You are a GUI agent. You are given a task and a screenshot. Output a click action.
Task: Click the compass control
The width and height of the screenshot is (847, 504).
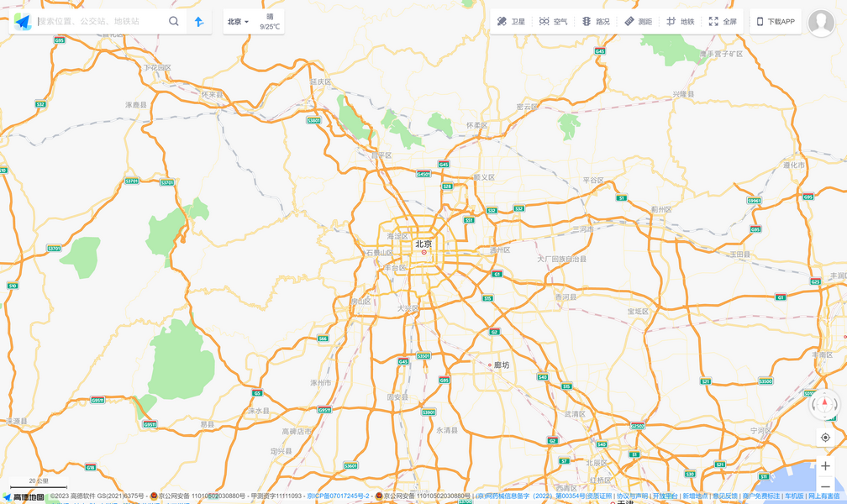(824, 406)
